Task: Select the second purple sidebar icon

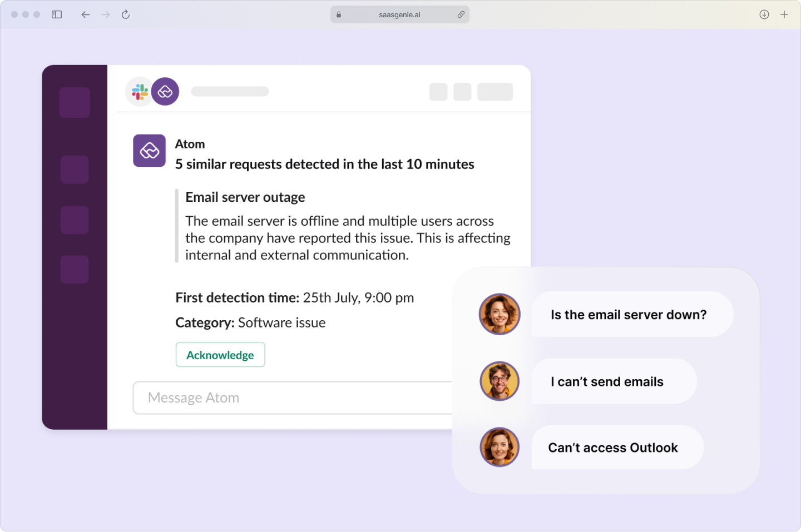Action: (75, 170)
